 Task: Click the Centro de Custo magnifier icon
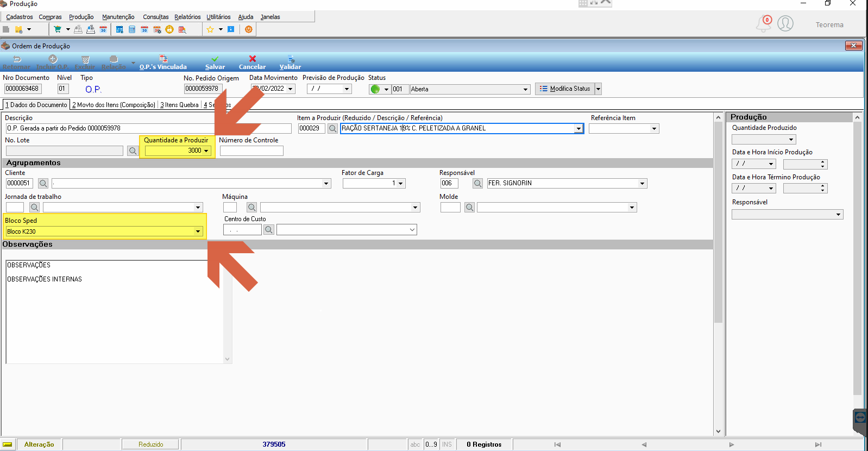(x=269, y=230)
